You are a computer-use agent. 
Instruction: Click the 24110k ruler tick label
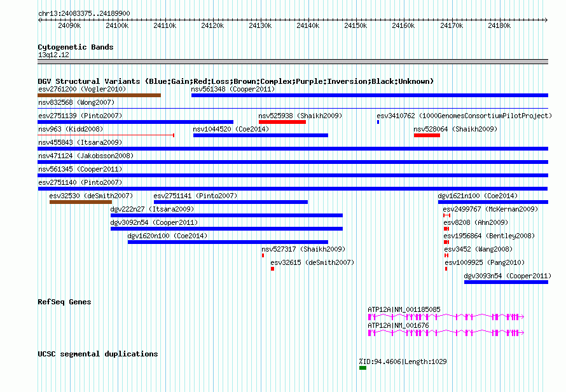[x=165, y=25]
